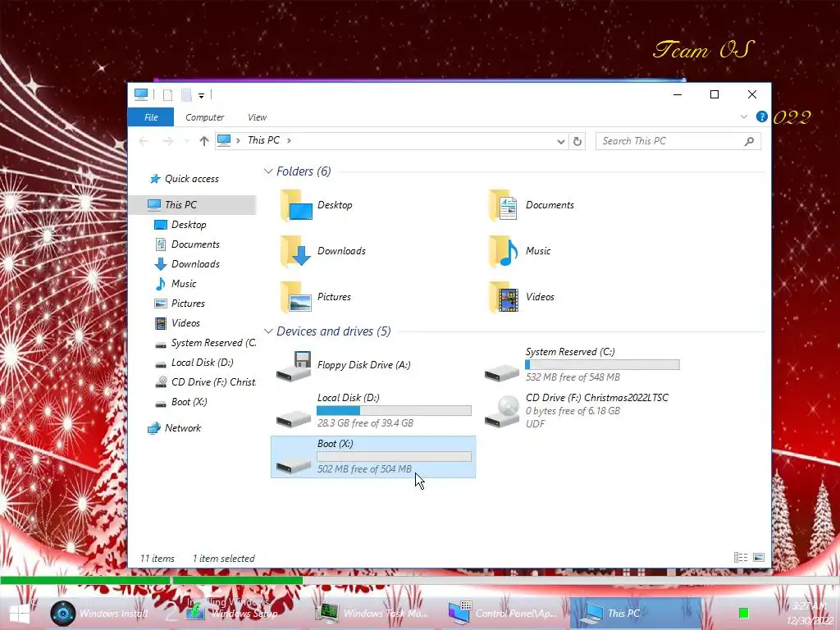Image resolution: width=840 pixels, height=630 pixels.
Task: Click Boot (X:) capacity bar
Action: pos(394,457)
